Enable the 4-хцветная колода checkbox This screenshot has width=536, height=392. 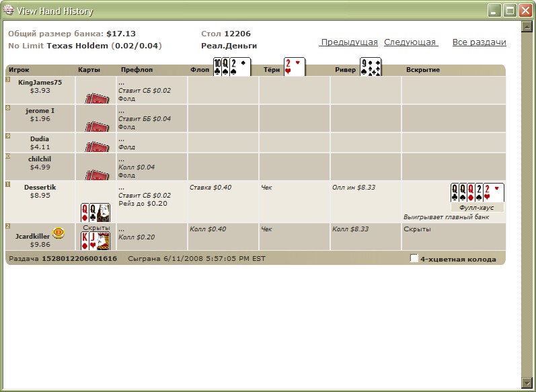tap(414, 259)
